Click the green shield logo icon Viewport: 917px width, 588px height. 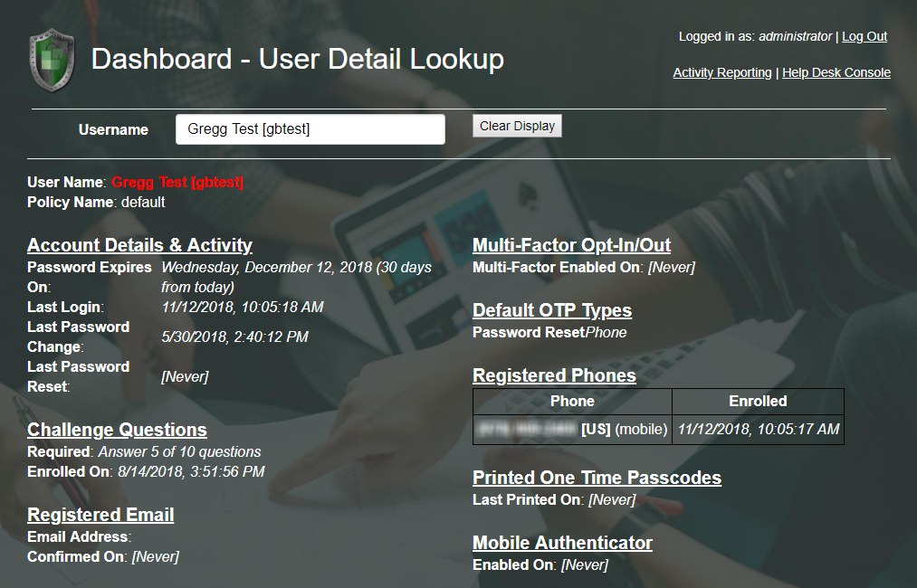pyautogui.click(x=52, y=61)
